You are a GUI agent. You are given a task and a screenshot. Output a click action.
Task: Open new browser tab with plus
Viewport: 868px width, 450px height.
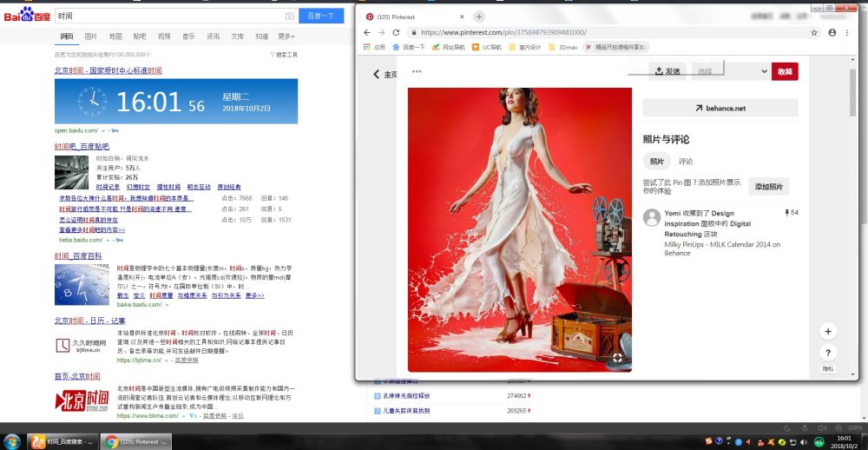tap(479, 17)
